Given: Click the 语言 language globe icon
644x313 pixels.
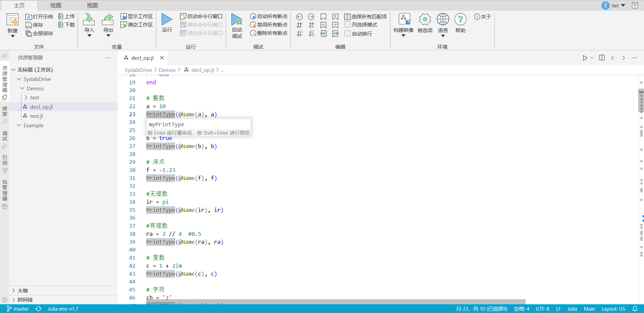Looking at the screenshot, I should [x=443, y=19].
